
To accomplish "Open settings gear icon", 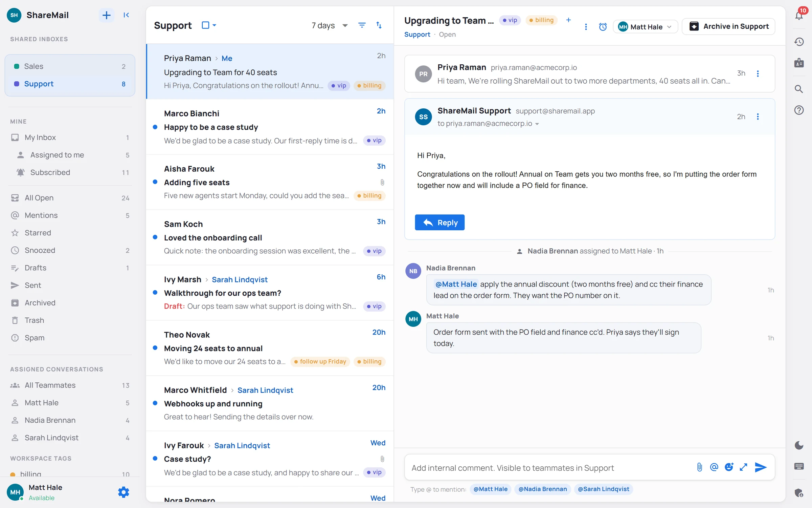I will click(x=123, y=492).
